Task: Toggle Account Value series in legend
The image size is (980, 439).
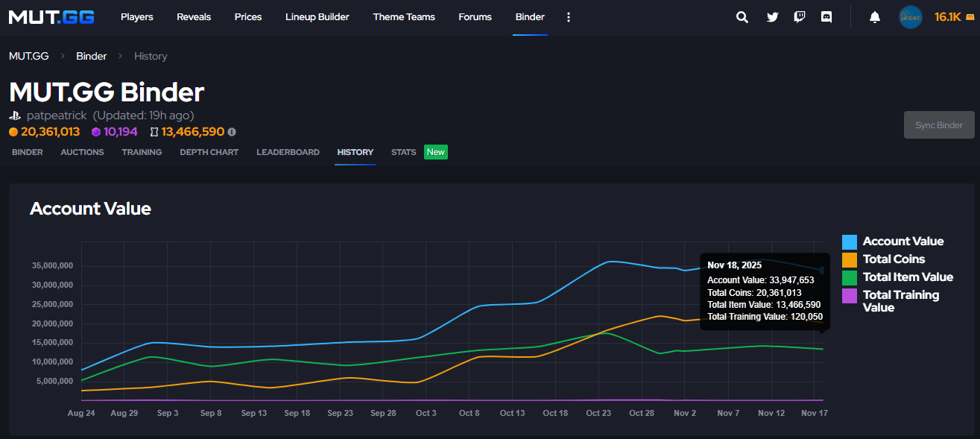Action: coord(902,241)
